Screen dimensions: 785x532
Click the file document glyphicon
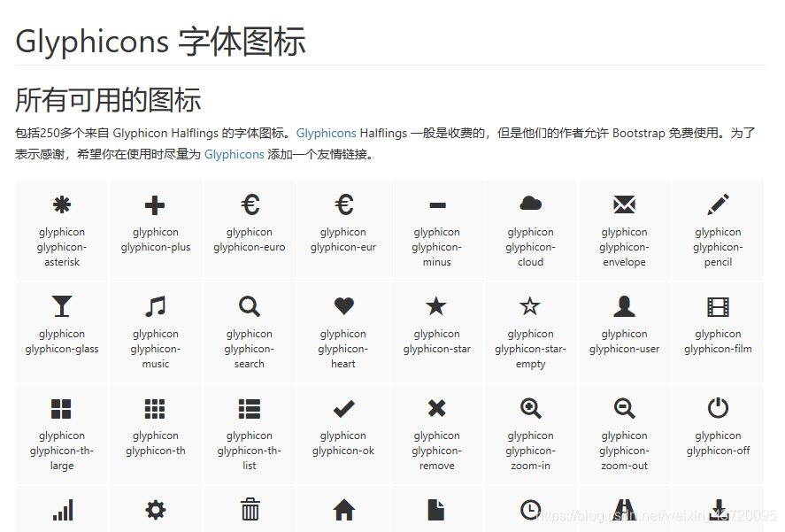pyautogui.click(x=436, y=510)
